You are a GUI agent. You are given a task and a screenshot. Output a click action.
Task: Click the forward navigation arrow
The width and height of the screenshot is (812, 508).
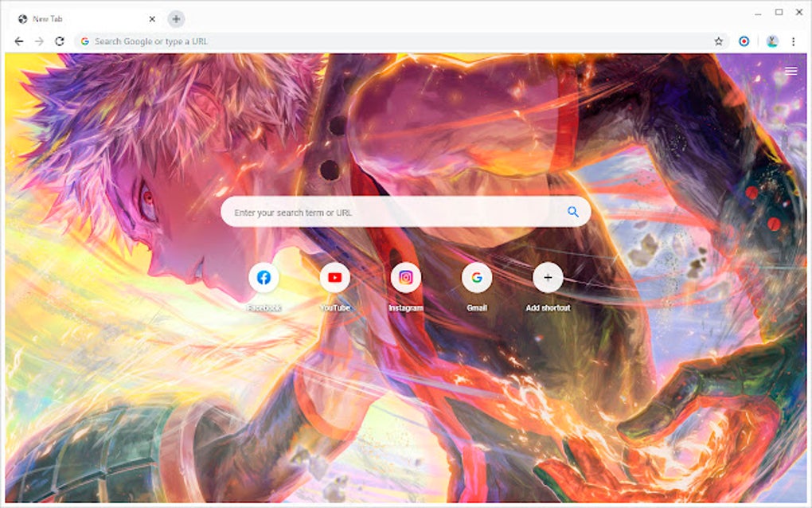39,41
